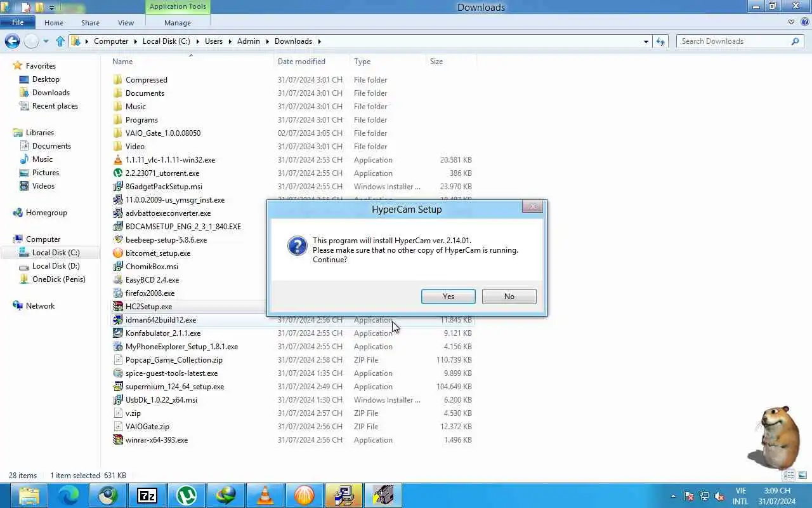The image size is (812, 508).
Task: Select the idman642build12.exe icon
Action: pyautogui.click(x=118, y=320)
